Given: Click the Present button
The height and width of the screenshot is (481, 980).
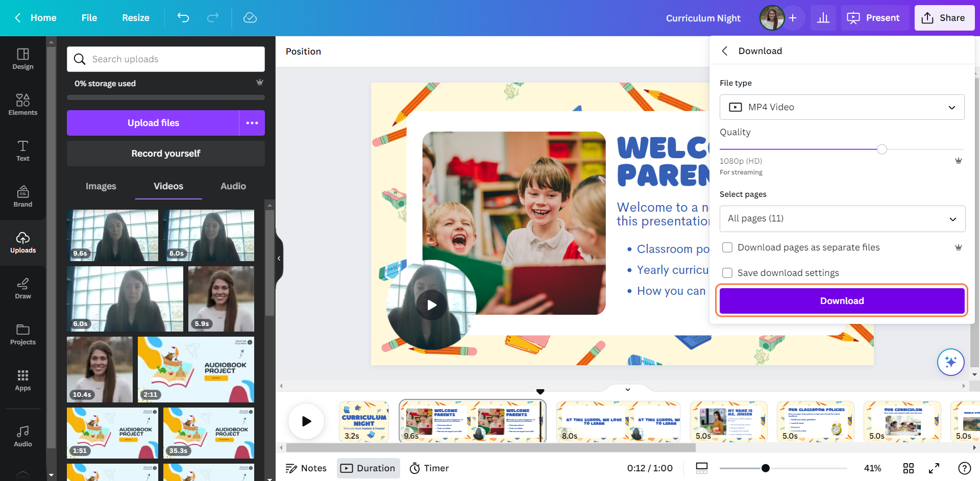Looking at the screenshot, I should tap(875, 18).
